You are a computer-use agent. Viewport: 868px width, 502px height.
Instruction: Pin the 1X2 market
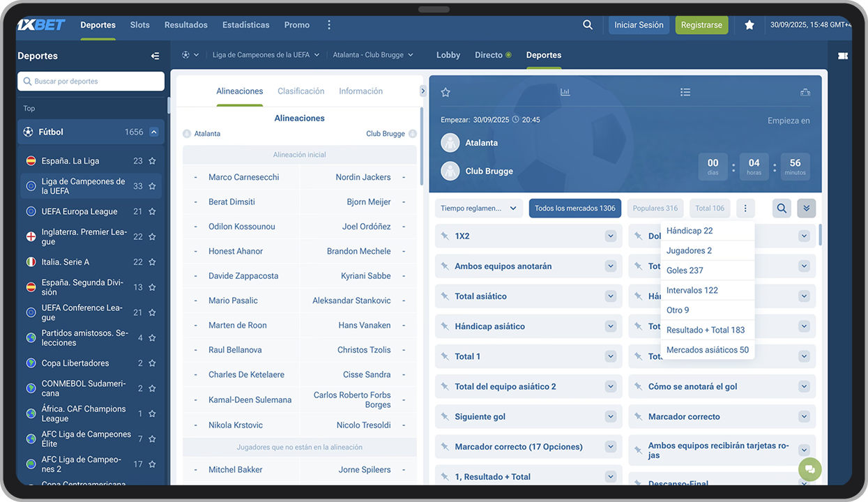click(445, 236)
